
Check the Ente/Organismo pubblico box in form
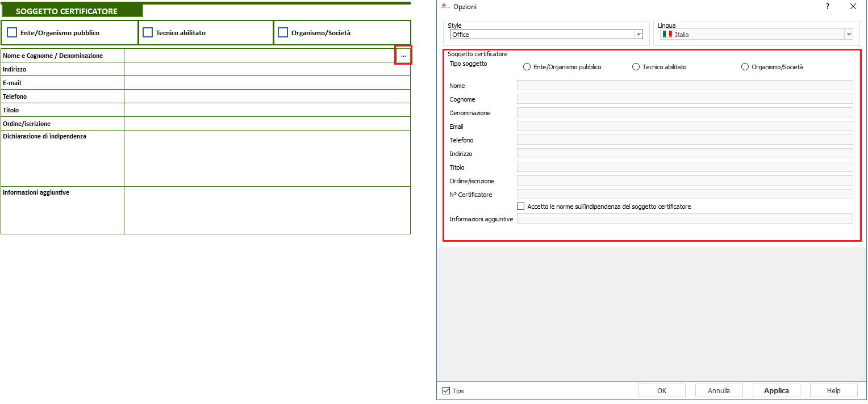(12, 33)
